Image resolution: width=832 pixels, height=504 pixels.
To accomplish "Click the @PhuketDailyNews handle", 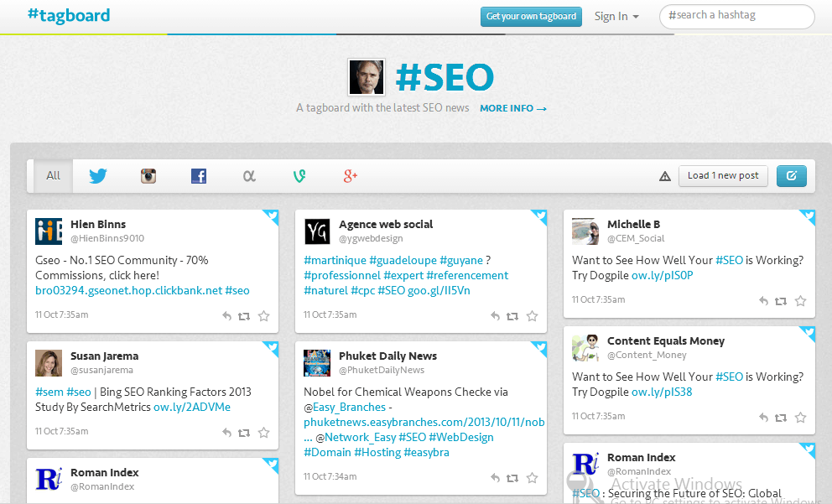I will (x=382, y=371).
